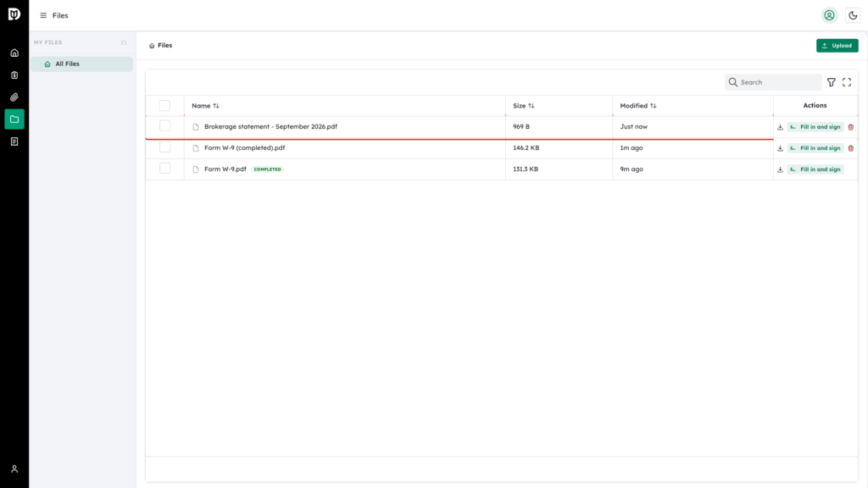
Task: Select the folder Files icon in sidebar
Action: (14, 119)
